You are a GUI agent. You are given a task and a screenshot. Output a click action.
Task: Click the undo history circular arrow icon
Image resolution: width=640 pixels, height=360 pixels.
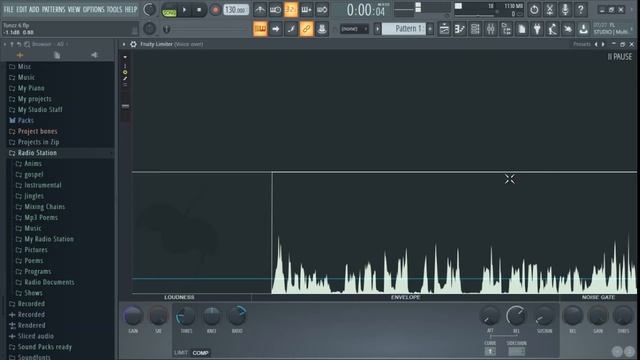click(534, 9)
